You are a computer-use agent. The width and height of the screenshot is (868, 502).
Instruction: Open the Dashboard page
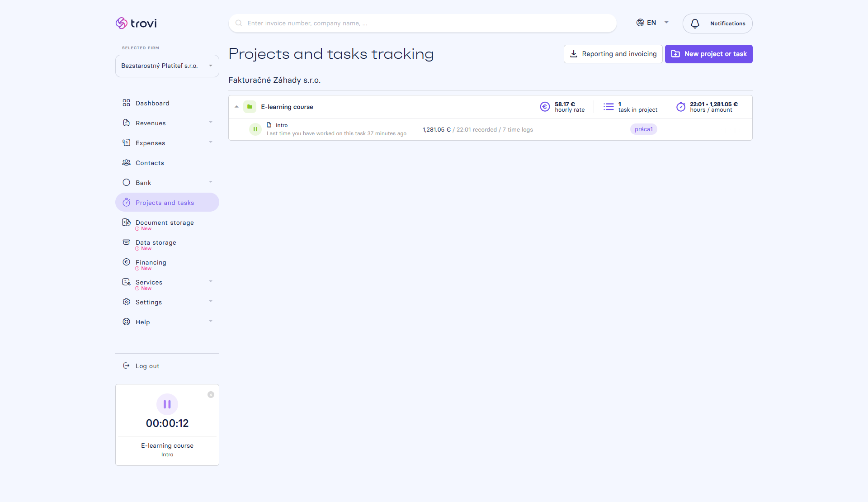tap(167, 103)
